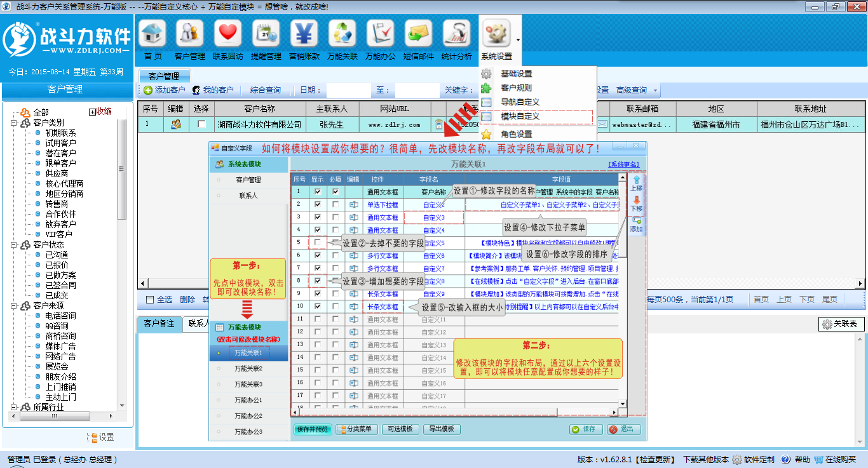
Task: Click the 退出 button in the dialog
Action: [x=623, y=429]
